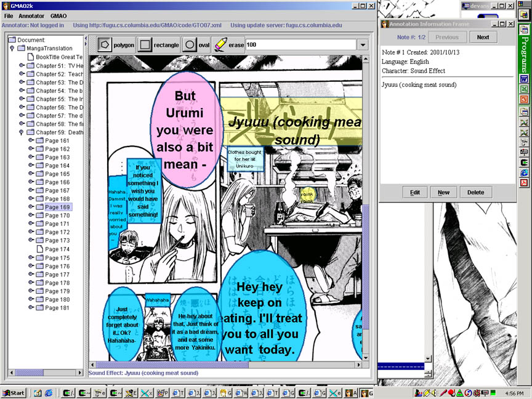Screen dimensions: 532x399
Task: Expand the Chapter 57 node handle
Action: [x=22, y=115]
